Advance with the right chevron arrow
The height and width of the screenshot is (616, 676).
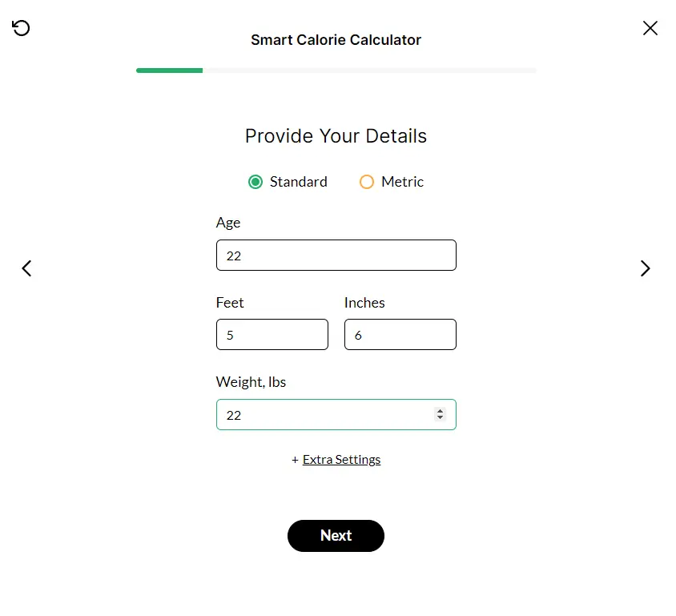pos(645,268)
